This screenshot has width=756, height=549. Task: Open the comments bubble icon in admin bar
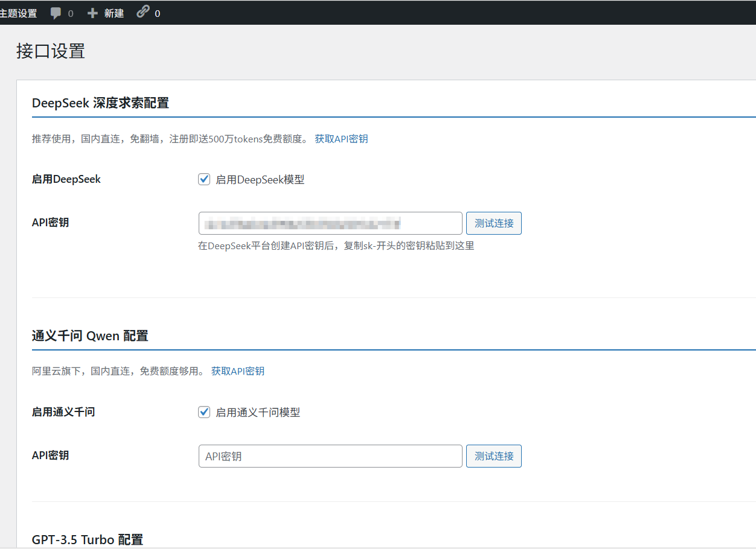click(57, 13)
